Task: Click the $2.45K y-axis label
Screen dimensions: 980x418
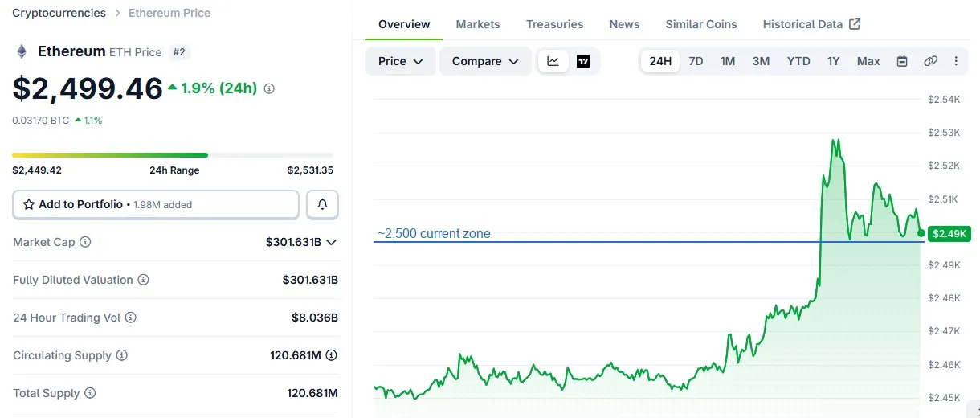Action: point(943,398)
